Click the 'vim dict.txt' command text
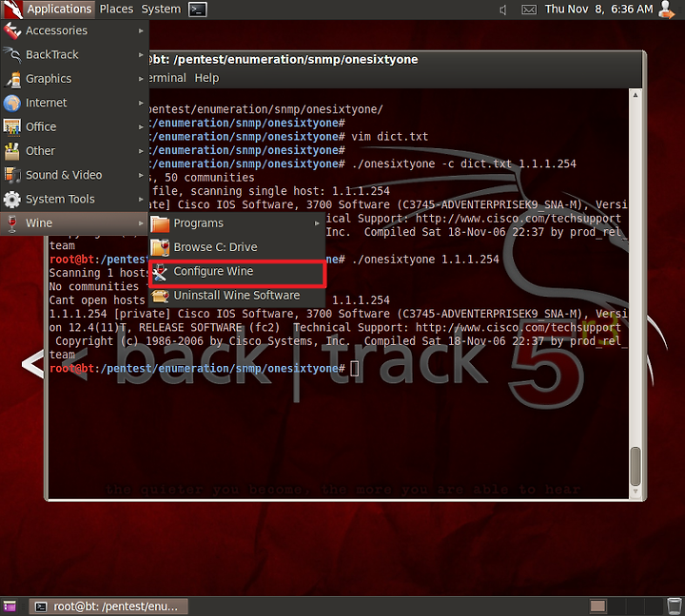Screen dimensions: 685x616 point(390,136)
